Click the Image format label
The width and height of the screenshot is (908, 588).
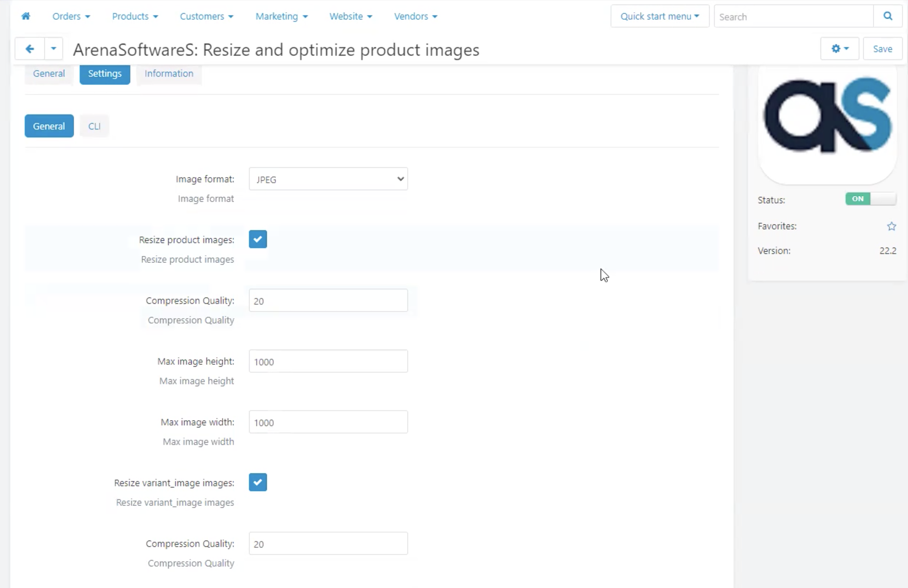point(205,179)
